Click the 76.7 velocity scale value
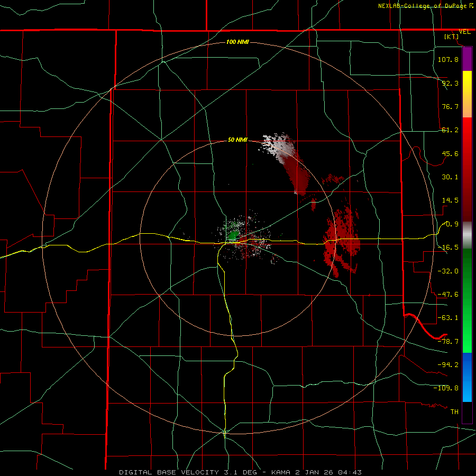The image size is (476, 476). coord(450,106)
